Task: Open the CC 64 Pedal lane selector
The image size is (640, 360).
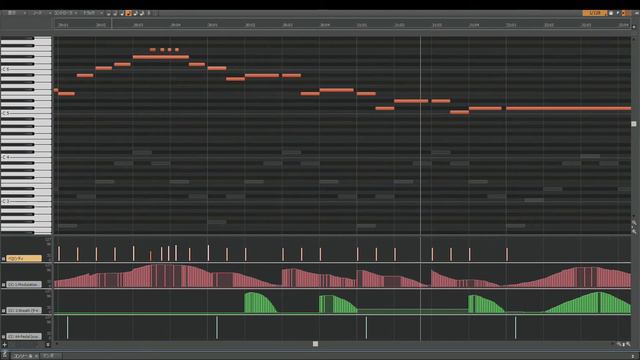Action: pos(24,337)
